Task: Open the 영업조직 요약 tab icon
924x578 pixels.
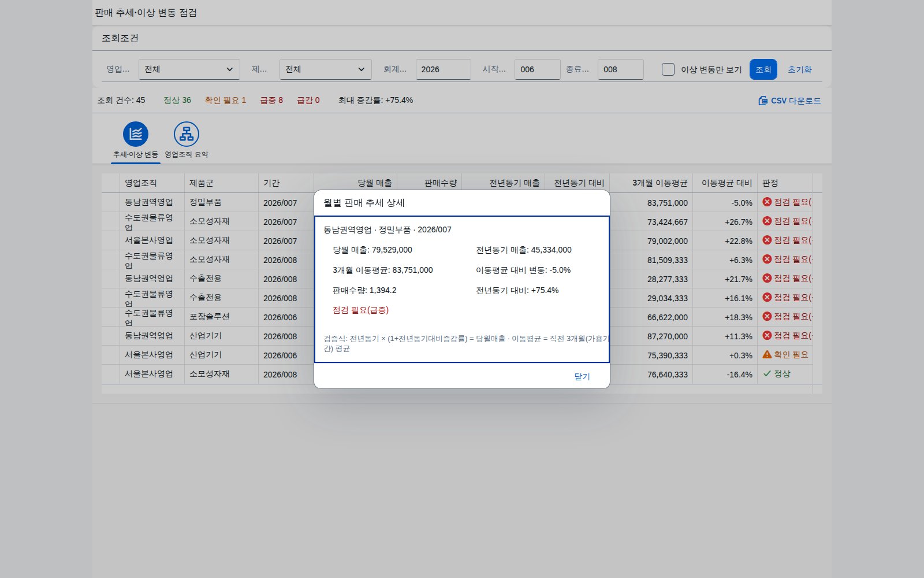Action: pyautogui.click(x=187, y=134)
